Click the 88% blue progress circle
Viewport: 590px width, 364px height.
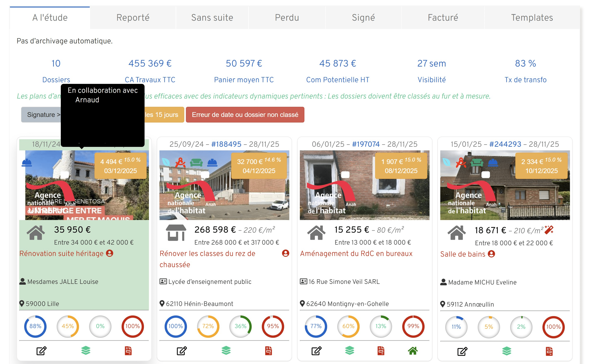coord(35,326)
